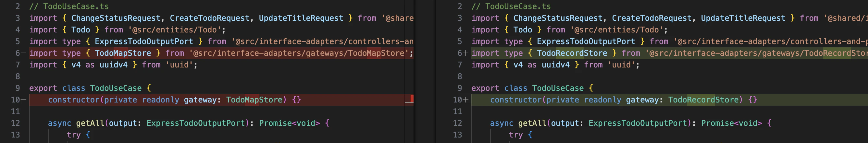This screenshot has height=143, width=868.
Task: Click '@src/entities/Todo' import path in the modified pane
Action: (616, 30)
